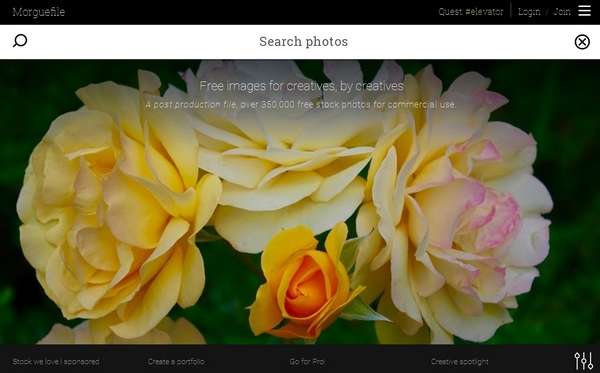Open the Creative spotlight section

[x=460, y=362]
